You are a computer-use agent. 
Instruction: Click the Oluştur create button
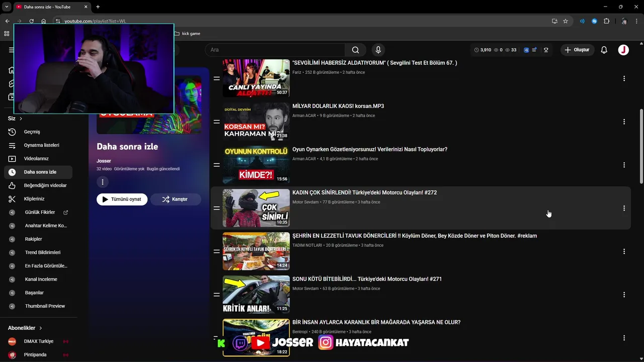tap(577, 50)
